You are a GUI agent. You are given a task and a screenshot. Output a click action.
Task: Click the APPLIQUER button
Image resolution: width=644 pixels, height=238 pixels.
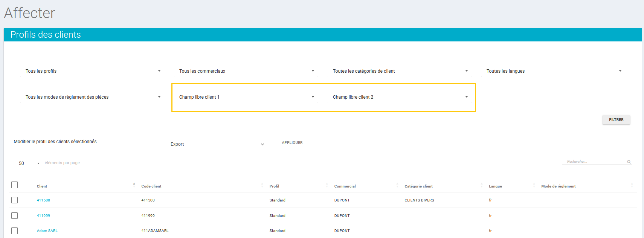coord(292,143)
